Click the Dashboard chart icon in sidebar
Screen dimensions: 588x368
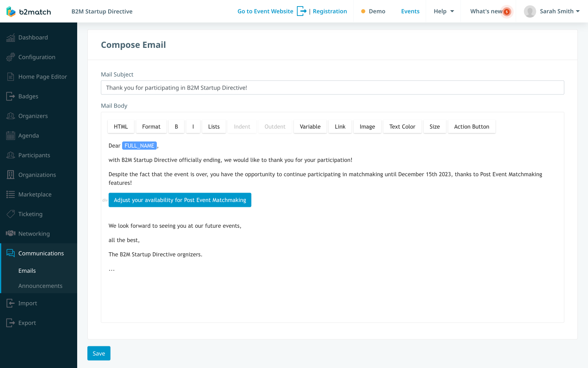coord(11,38)
